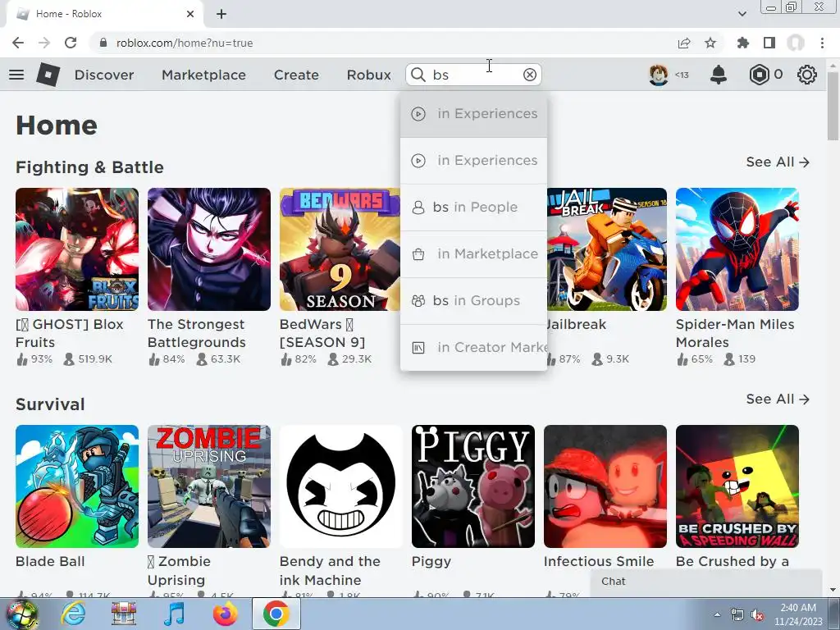This screenshot has width=840, height=630.
Task: Reload the Roblox page
Action: point(71,43)
